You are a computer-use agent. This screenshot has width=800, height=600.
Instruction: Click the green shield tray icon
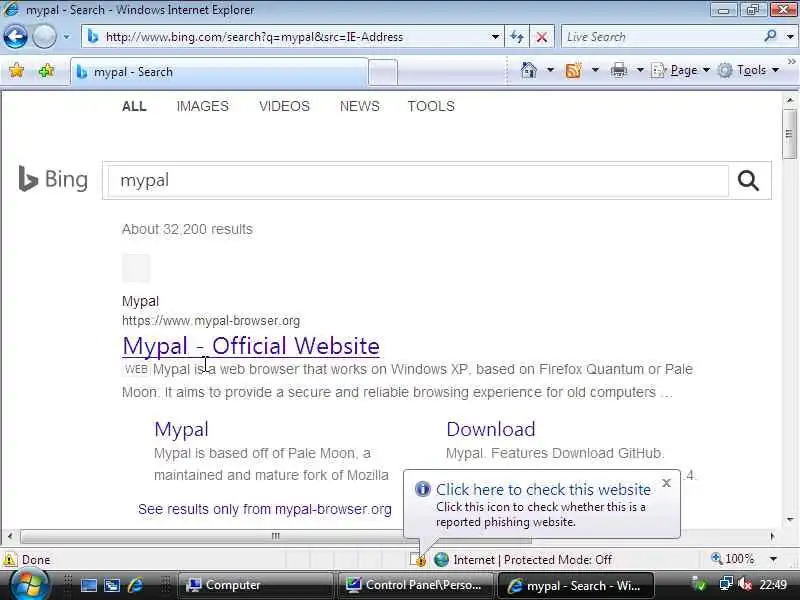click(699, 585)
